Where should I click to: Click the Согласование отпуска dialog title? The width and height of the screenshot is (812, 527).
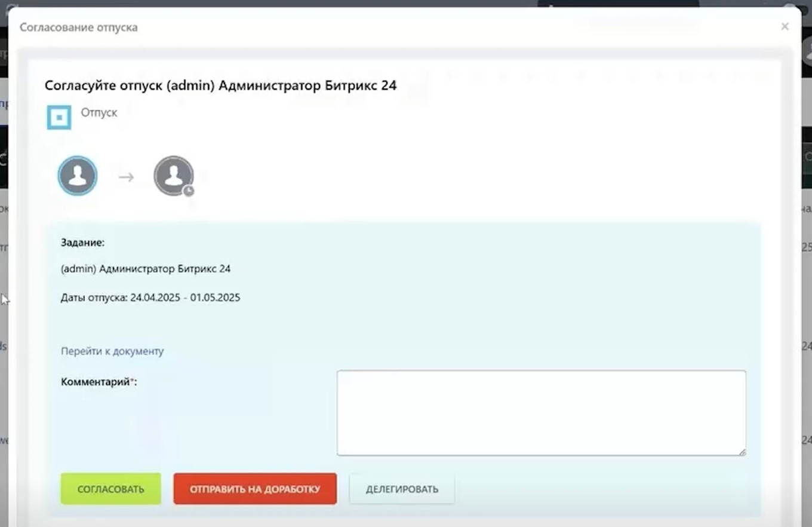[78, 27]
